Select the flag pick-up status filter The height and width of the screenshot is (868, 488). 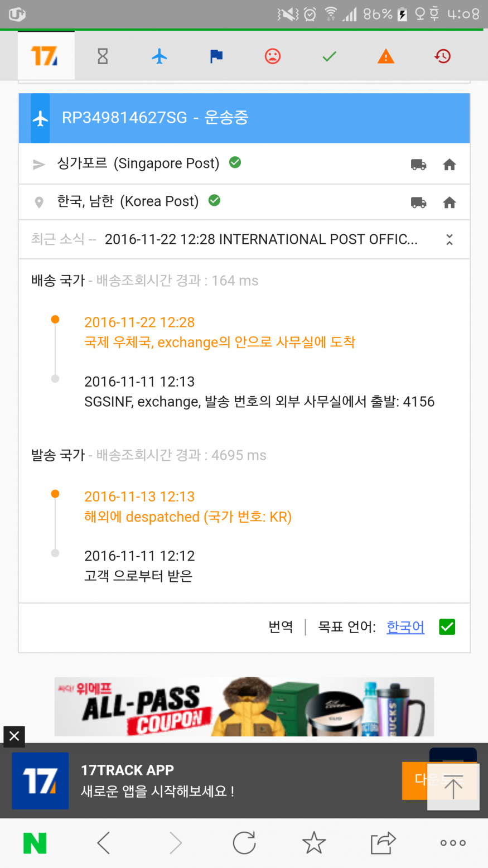tap(216, 56)
